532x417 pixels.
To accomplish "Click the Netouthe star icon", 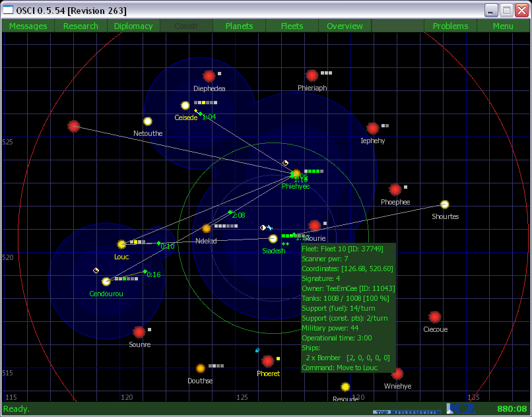I will 148,121.
